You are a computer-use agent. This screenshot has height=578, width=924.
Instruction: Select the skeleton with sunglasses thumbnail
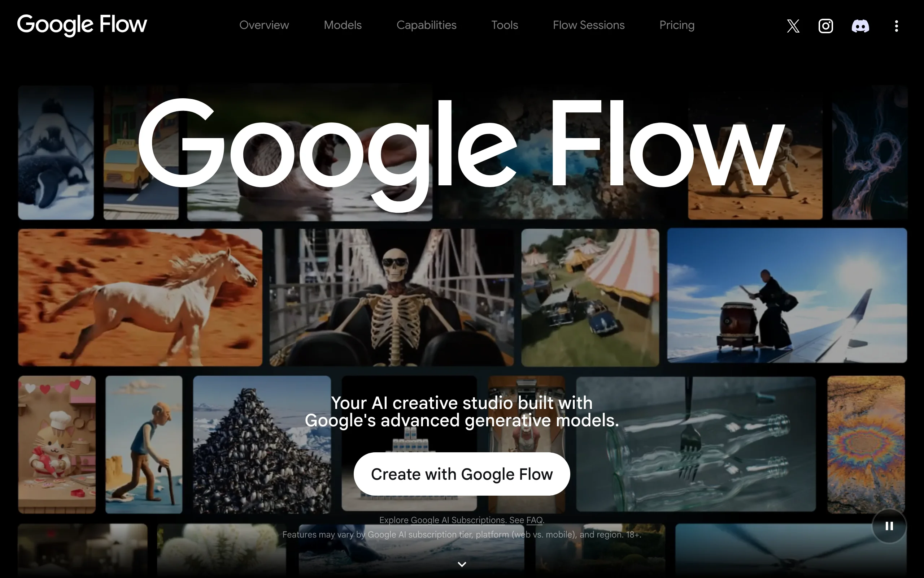(392, 297)
